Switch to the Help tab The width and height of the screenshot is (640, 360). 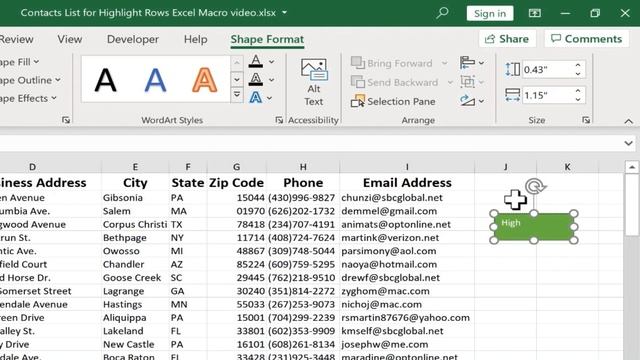click(x=195, y=39)
